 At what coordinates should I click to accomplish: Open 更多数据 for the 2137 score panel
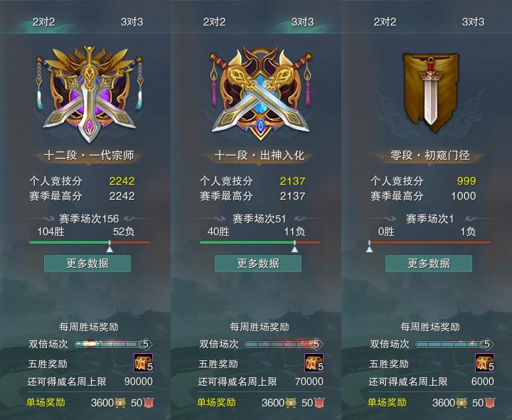pyautogui.click(x=258, y=264)
